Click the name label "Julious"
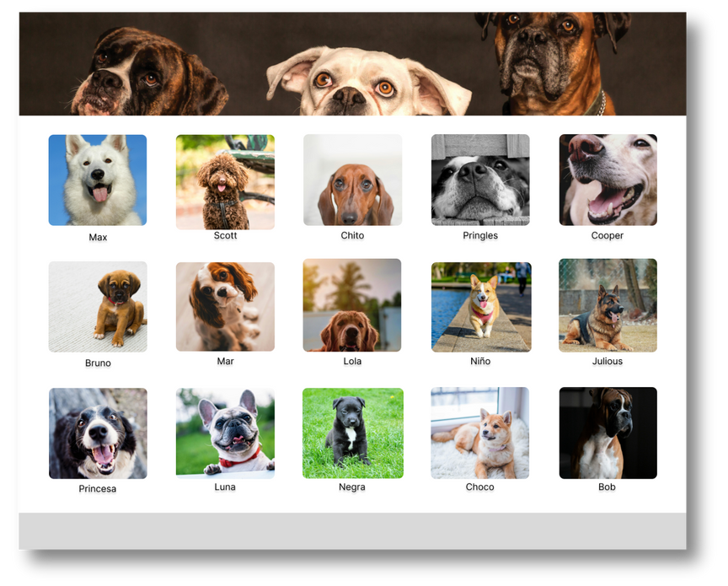 [x=608, y=361]
